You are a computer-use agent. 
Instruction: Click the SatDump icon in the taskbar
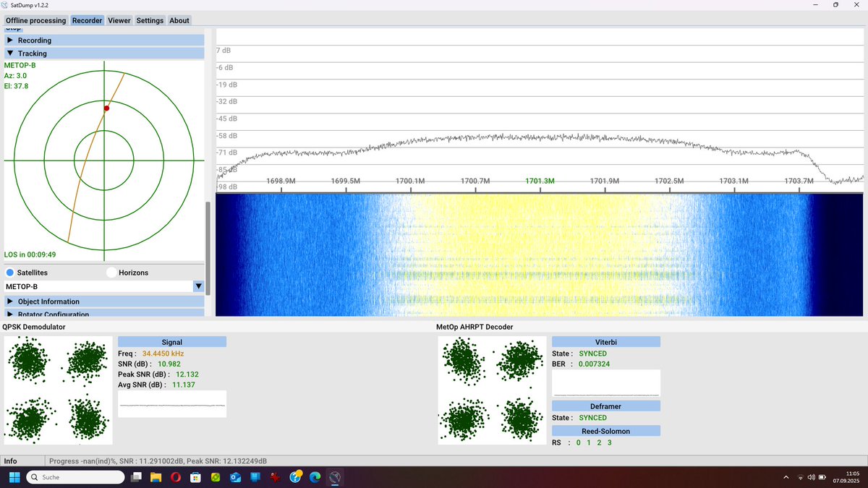[334, 477]
